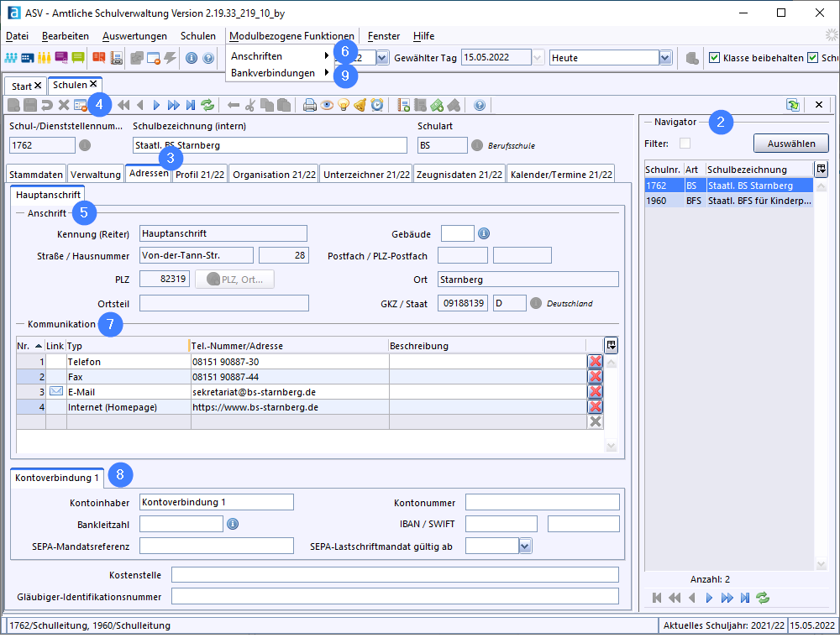840x638 pixels.
Task: Open the yellow people module icon
Action: pyautogui.click(x=44, y=58)
